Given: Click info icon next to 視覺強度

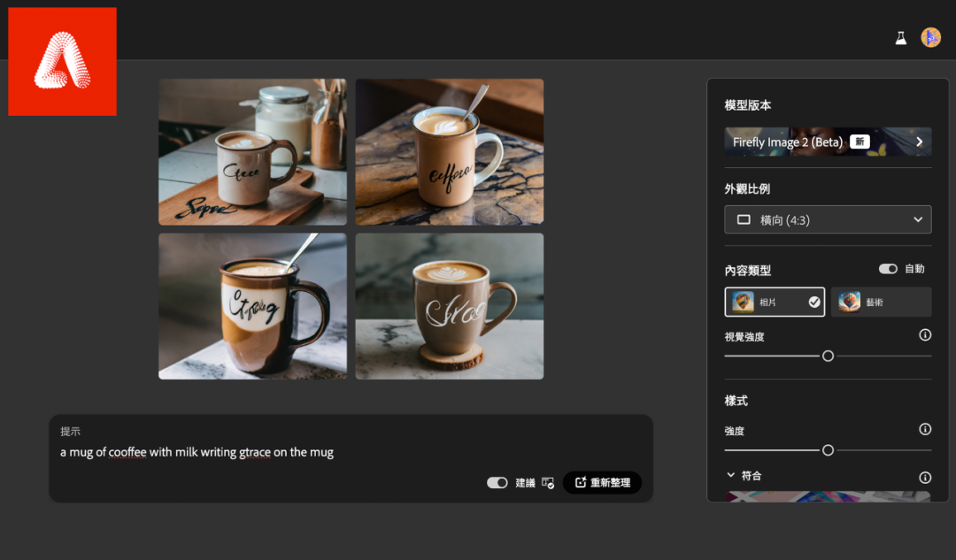Looking at the screenshot, I should [x=925, y=335].
